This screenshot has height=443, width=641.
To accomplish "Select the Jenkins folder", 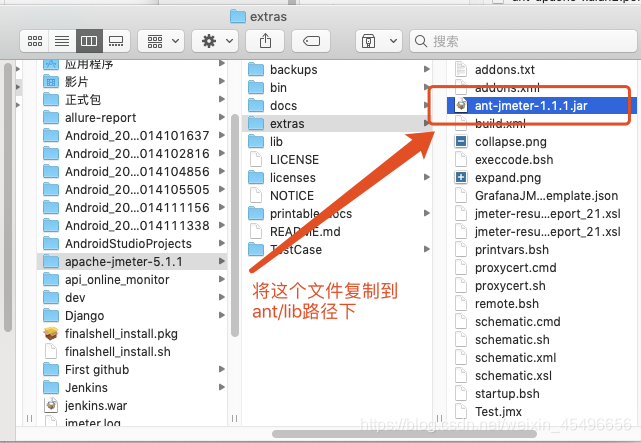I will click(x=132, y=387).
